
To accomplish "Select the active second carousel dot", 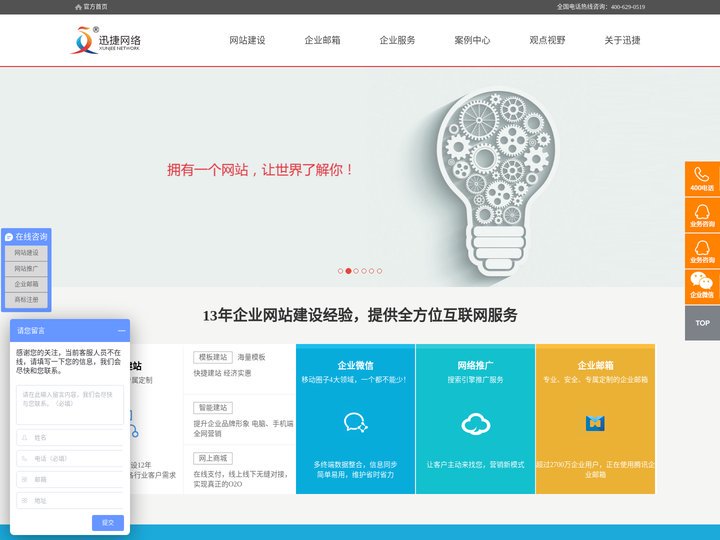I will pos(348,271).
